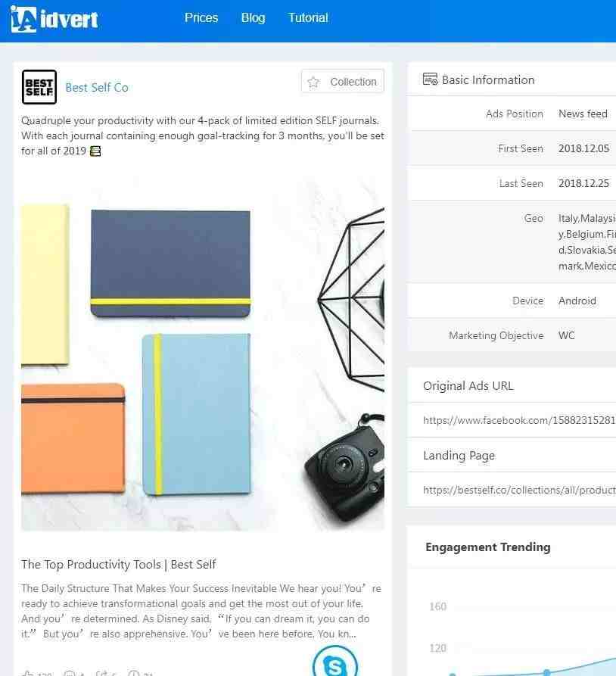Click the Basic Information panel icon
Viewport: 616px width, 676px height.
[x=430, y=79]
